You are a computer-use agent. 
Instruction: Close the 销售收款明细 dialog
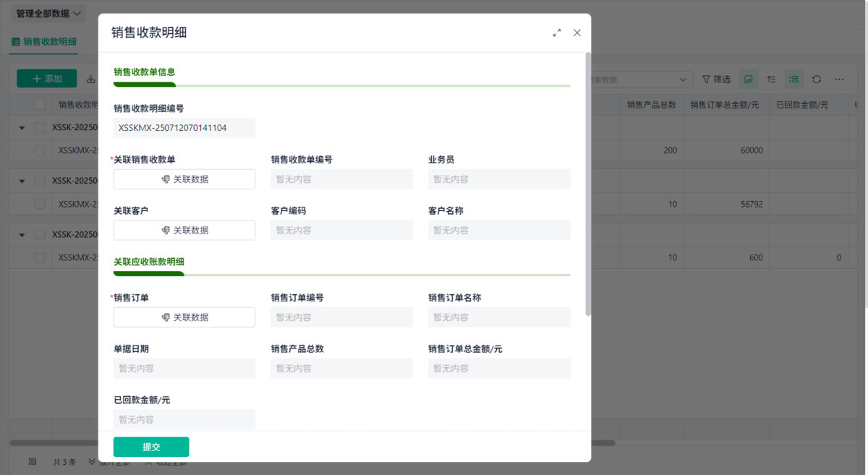577,33
